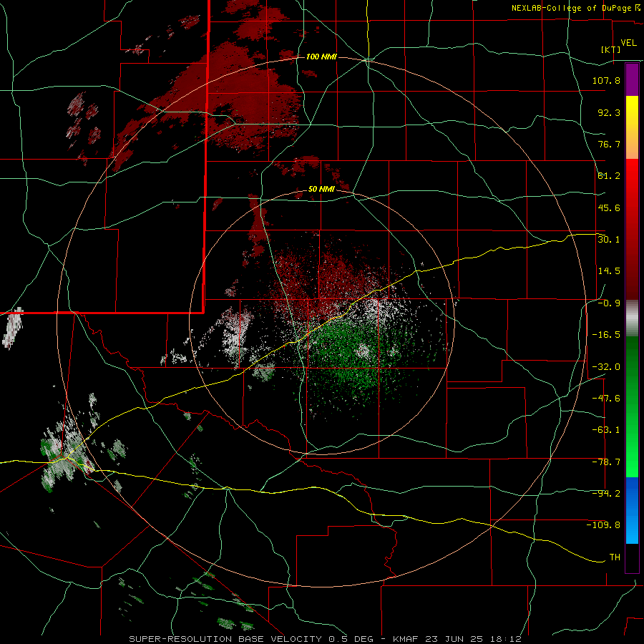Click the 50 NMI range ring label

click(321, 190)
